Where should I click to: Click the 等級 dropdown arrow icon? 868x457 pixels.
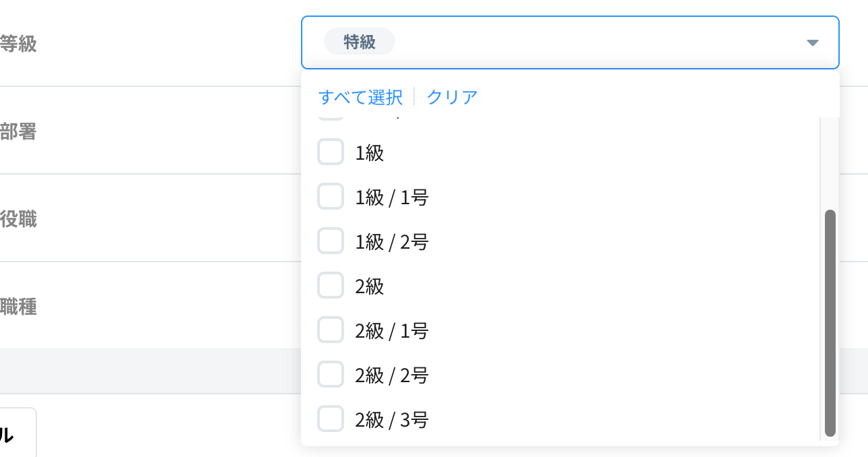(x=812, y=43)
